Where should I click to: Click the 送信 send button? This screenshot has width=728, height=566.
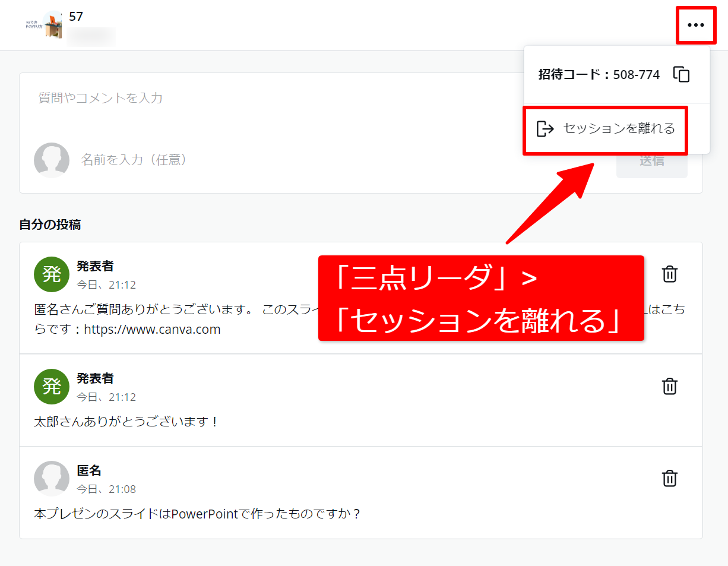click(651, 162)
